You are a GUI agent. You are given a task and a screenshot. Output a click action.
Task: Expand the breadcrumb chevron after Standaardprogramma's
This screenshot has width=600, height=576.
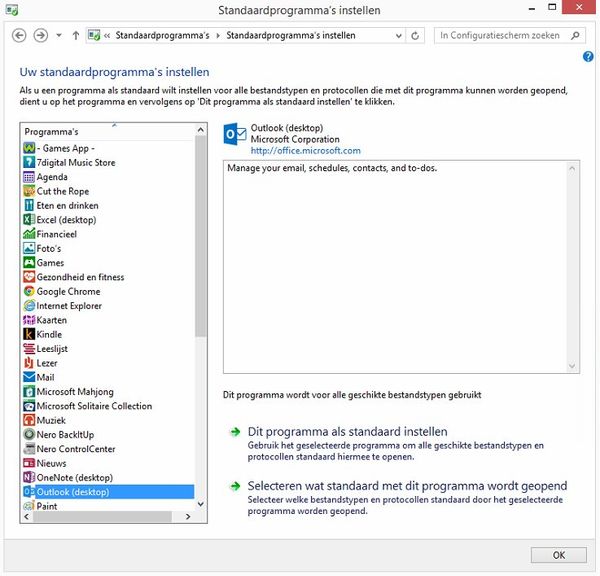pos(218,36)
